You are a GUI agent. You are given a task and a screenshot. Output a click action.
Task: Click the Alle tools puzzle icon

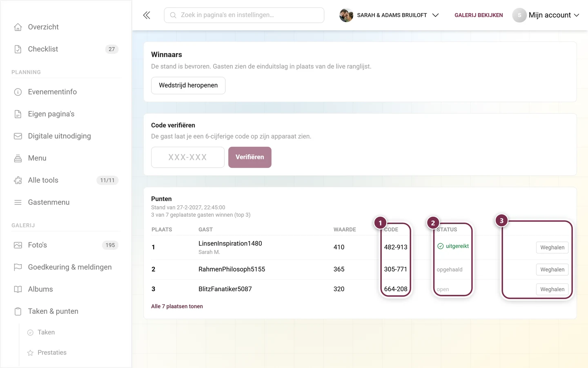(18, 180)
